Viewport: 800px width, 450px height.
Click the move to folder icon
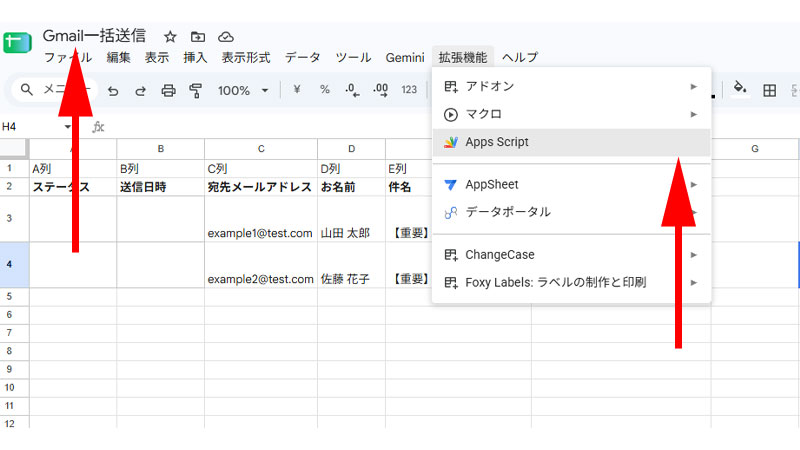198,37
